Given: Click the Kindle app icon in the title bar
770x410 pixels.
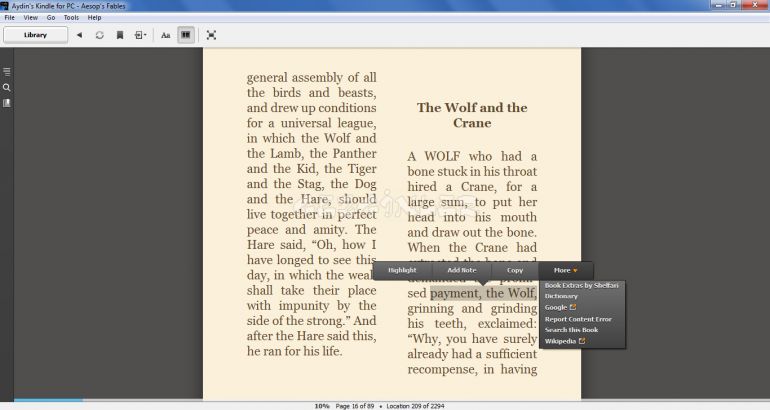Looking at the screenshot, I should [4, 5].
